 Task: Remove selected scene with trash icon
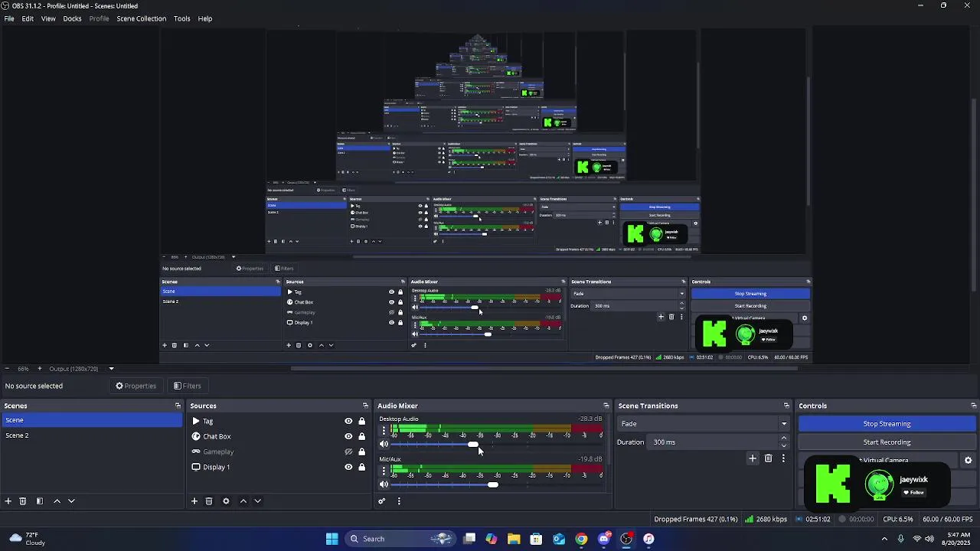tap(23, 501)
